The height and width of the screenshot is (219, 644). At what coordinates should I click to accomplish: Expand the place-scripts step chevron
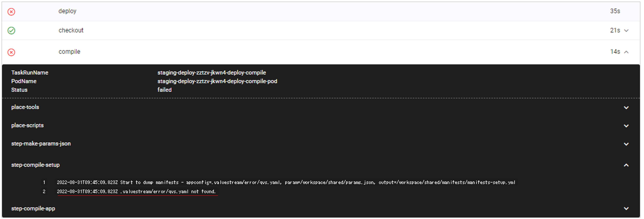626,126
